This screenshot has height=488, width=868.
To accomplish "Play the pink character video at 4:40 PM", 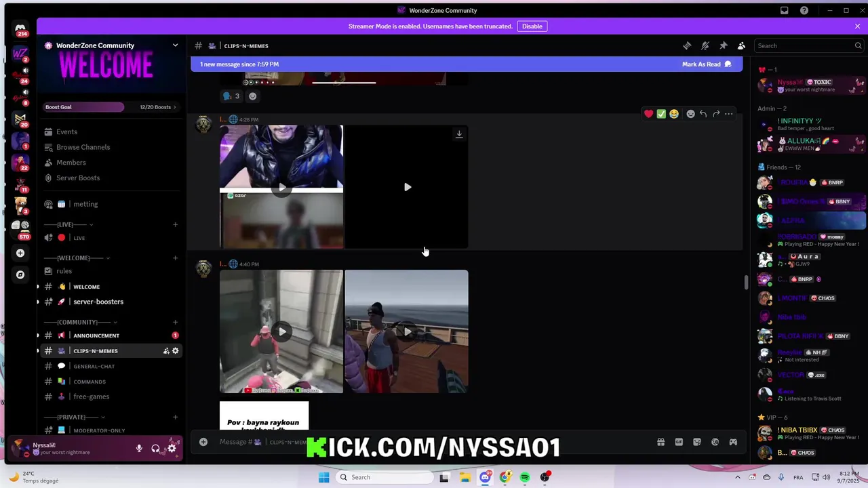I will (x=281, y=331).
